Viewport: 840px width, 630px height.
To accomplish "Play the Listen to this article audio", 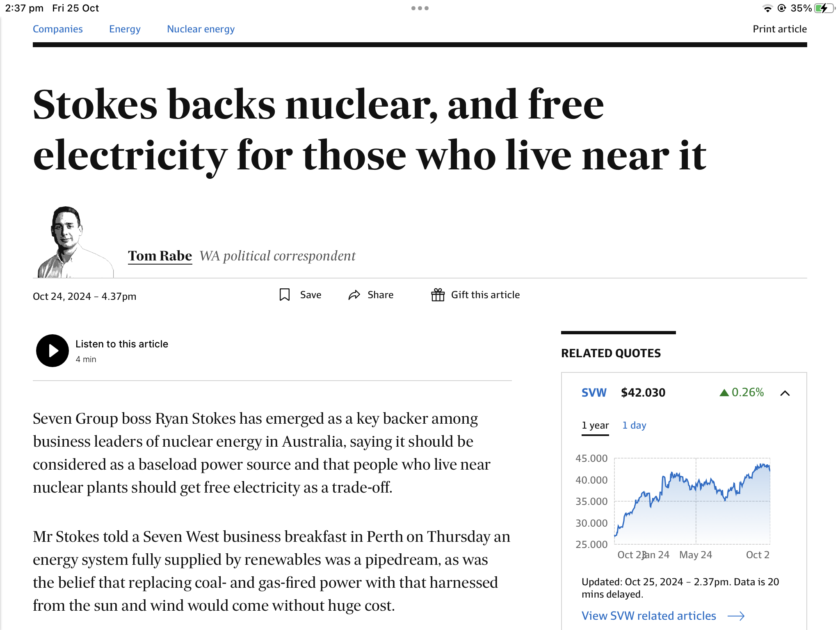I will (52, 351).
